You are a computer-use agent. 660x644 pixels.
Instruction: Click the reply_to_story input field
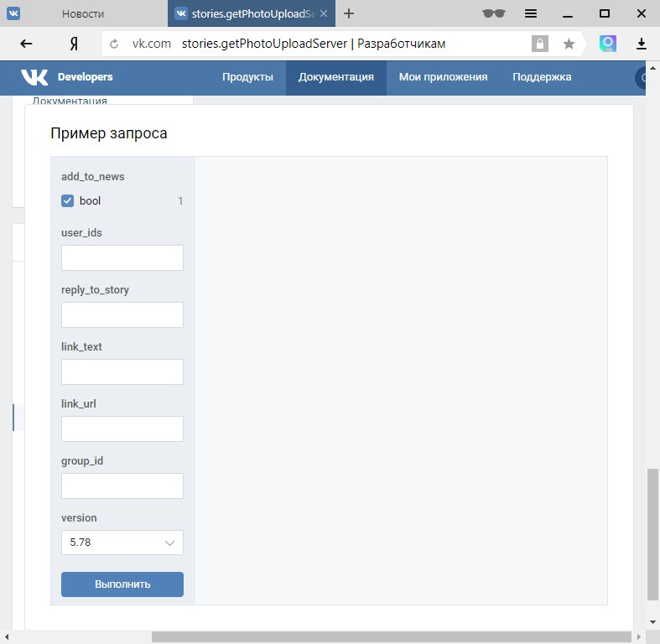coord(122,314)
